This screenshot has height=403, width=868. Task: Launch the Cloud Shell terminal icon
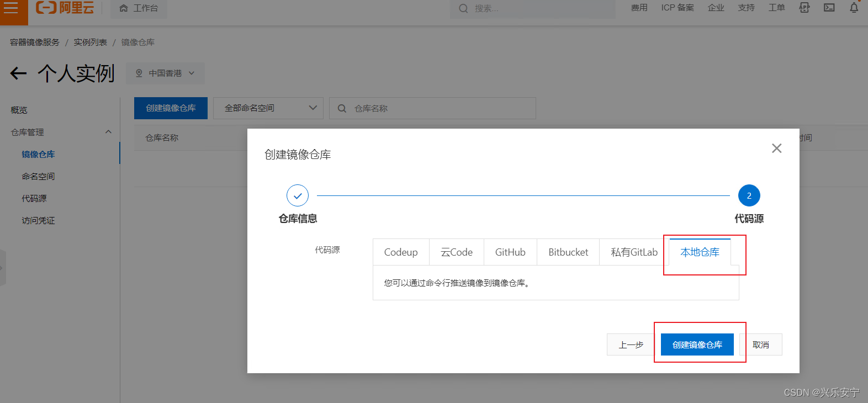click(x=829, y=8)
